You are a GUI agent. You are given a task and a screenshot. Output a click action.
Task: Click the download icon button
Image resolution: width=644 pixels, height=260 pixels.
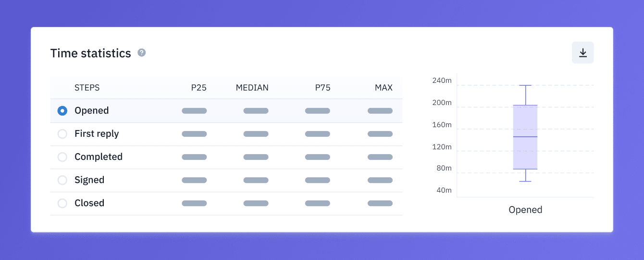(x=582, y=52)
